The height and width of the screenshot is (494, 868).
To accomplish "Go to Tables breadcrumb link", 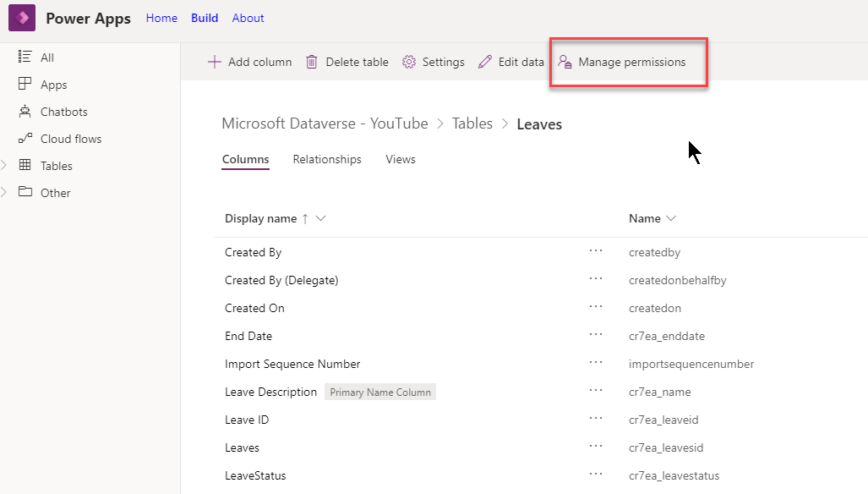I will tap(472, 124).
